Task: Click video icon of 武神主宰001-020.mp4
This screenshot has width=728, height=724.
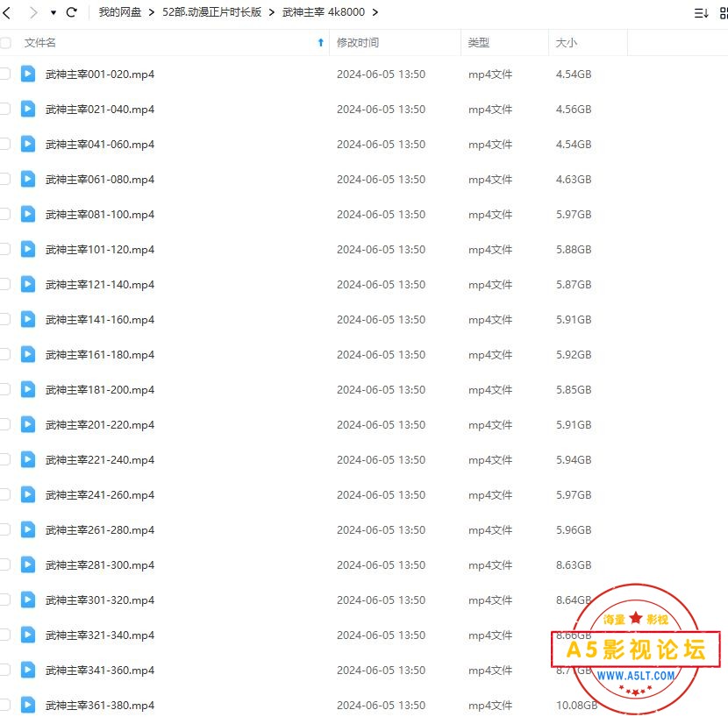Action: [x=28, y=74]
